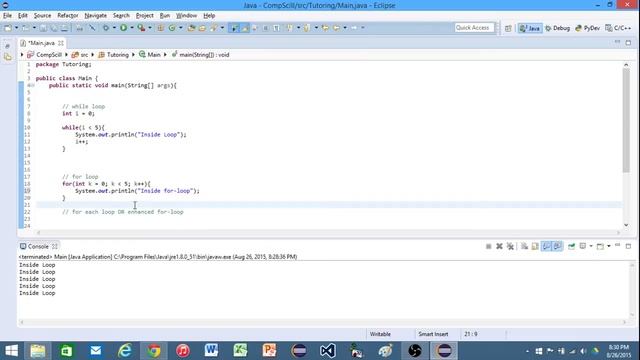Image resolution: width=640 pixels, height=360 pixels.
Task: Toggle Show Whitespace Characters toolbar button
Action: pyautogui.click(x=277, y=28)
